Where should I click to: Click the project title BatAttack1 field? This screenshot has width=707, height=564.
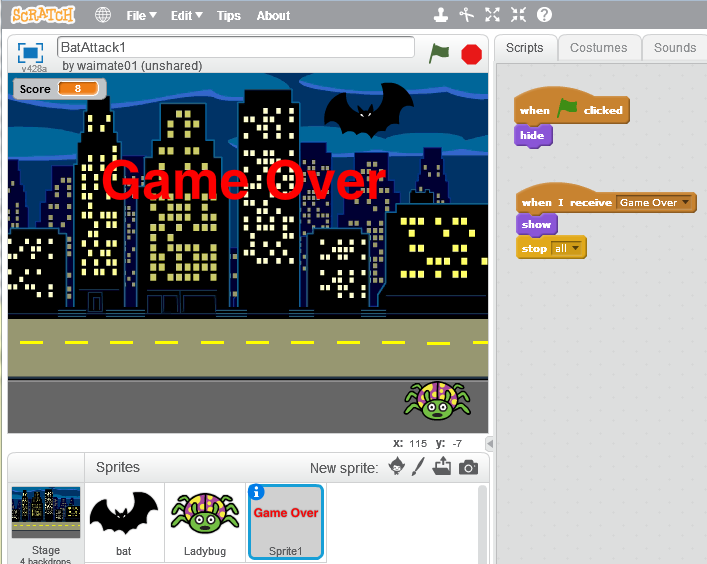[x=236, y=47]
